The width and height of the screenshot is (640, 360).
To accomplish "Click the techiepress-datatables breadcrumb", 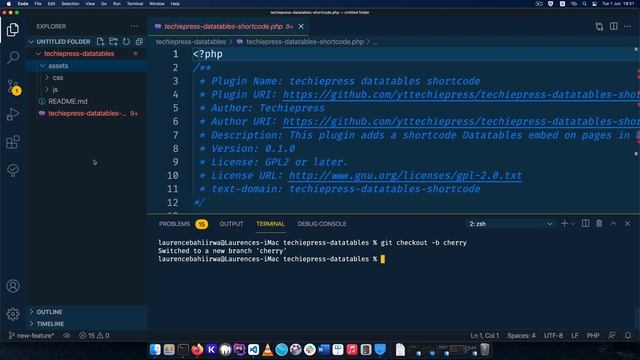I will (x=191, y=42).
